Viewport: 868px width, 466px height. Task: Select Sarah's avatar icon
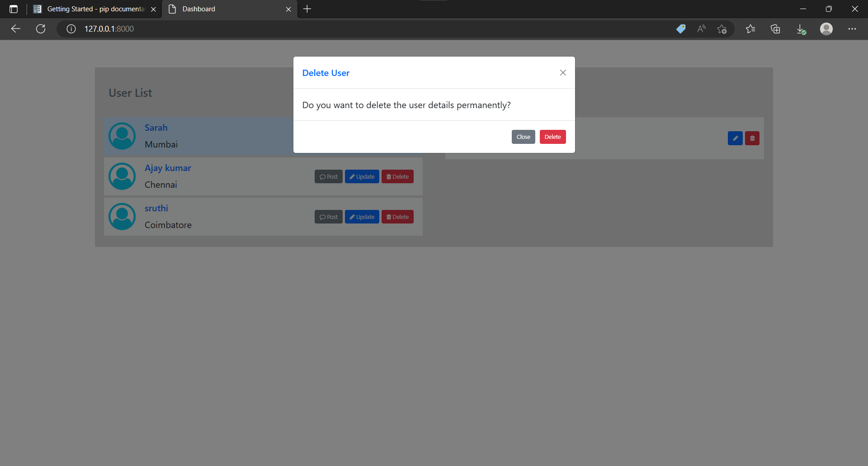[x=122, y=136]
